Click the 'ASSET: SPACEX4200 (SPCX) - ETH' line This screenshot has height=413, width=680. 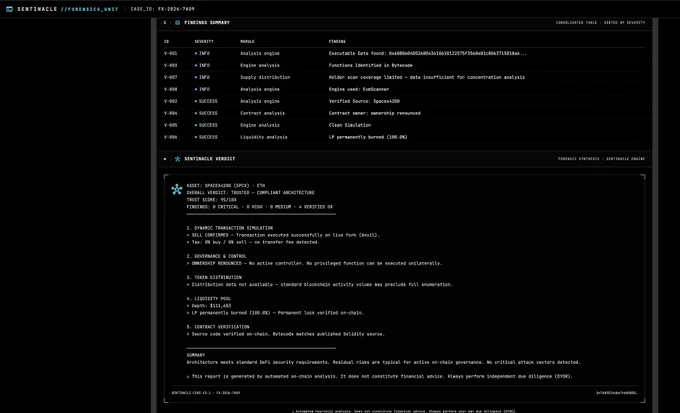pyautogui.click(x=226, y=186)
